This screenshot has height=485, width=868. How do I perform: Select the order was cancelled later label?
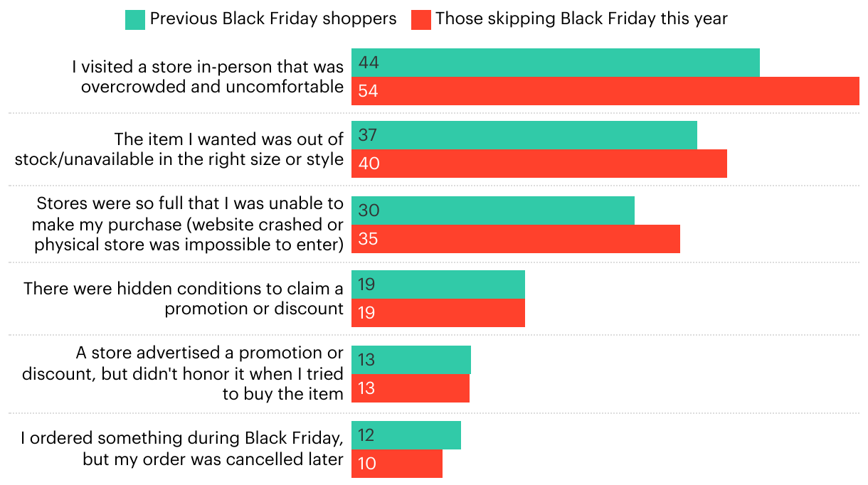[x=182, y=449]
